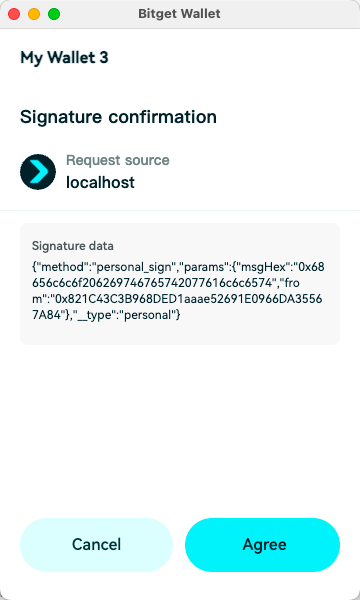
Task: Click the 7A84 ending of the address
Action: tap(47, 315)
